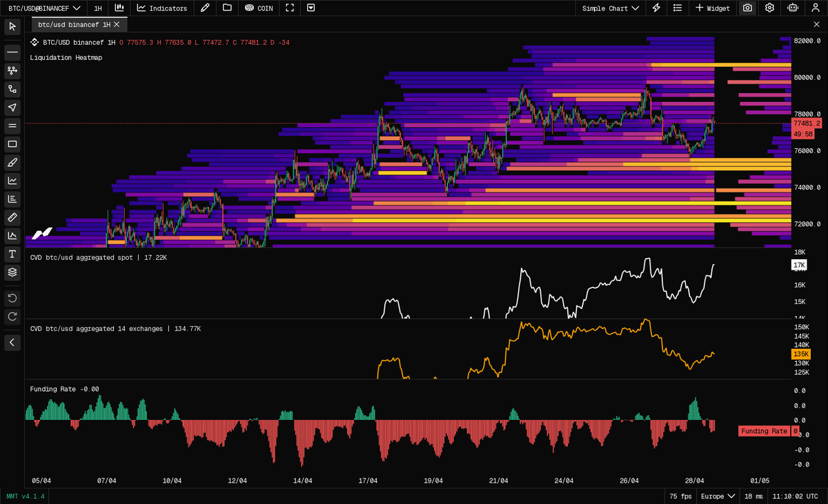Open the candlestick chart type selector
Screen dimensions: 828x504
point(119,8)
